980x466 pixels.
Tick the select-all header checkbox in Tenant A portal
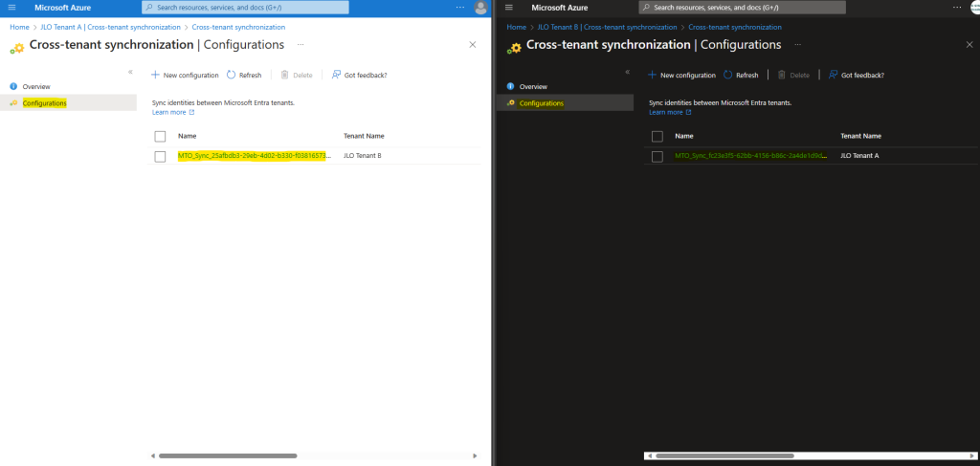point(160,136)
